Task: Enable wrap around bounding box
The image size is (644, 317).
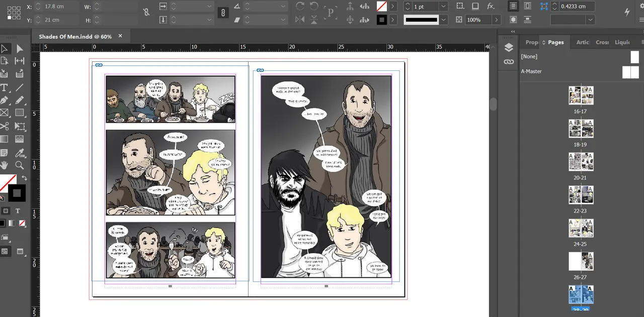Action: click(527, 6)
